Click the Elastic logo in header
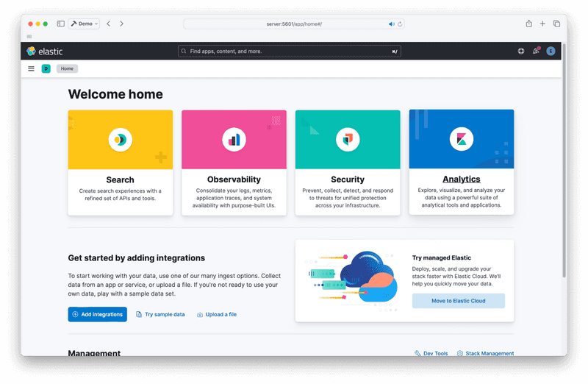 pos(44,51)
